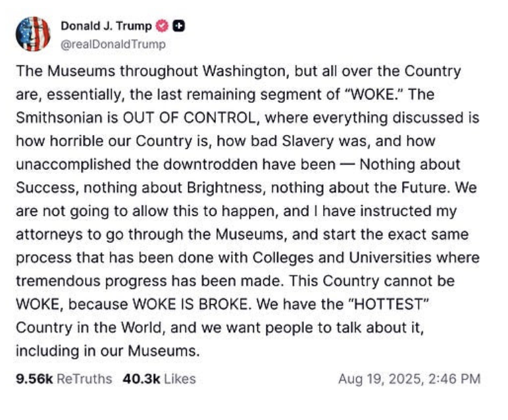Select the WOKE IS BROKE phrase
This screenshot has height=420, width=508.
190,304
